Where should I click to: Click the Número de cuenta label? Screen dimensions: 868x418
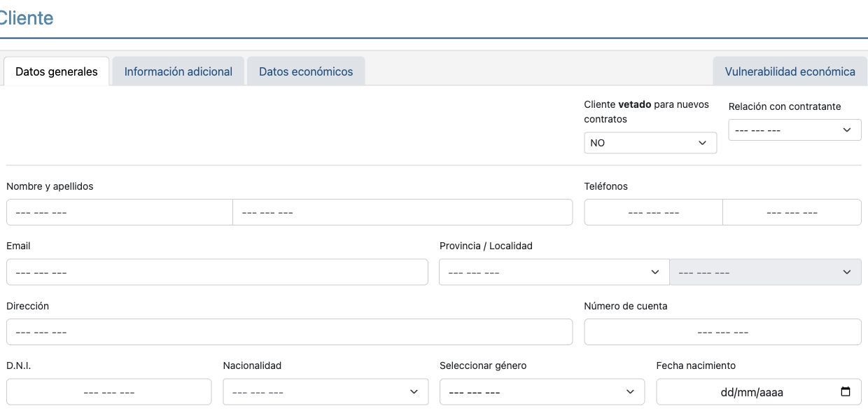[626, 306]
